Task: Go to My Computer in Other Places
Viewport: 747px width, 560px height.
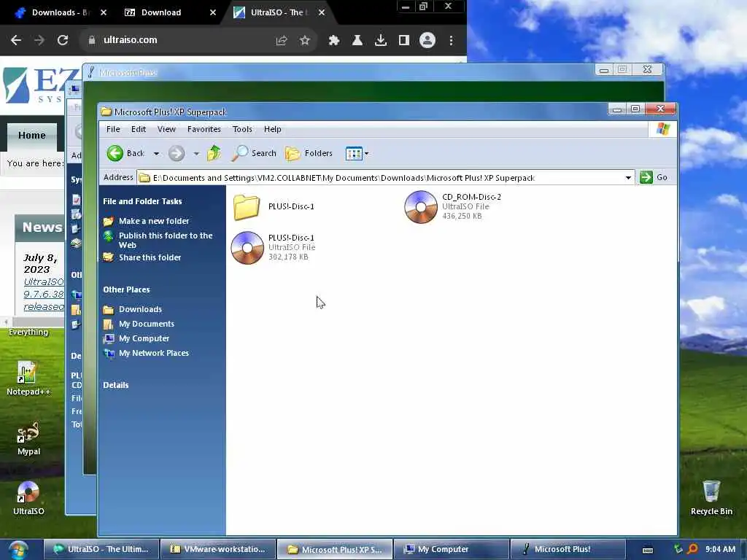Action: point(144,338)
